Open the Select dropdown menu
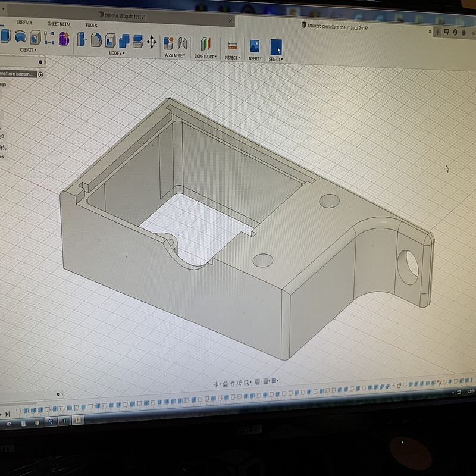Screen dimensions: 476x476 point(275,59)
